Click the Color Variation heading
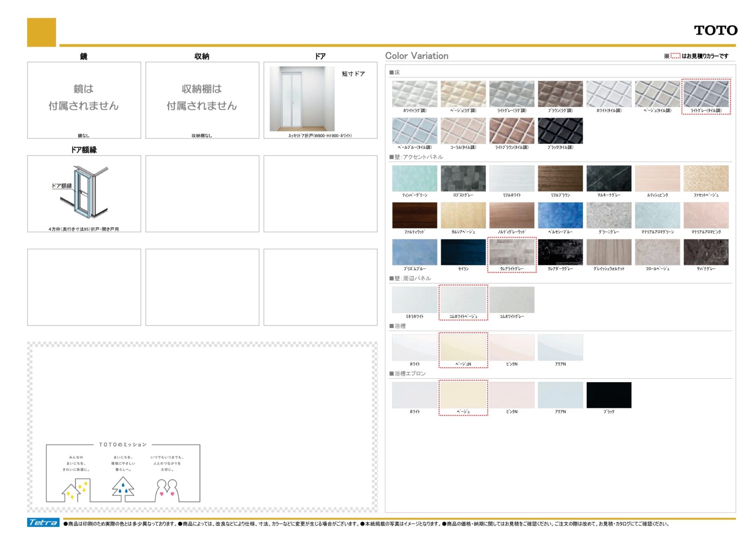The height and width of the screenshot is (534, 756). [x=416, y=56]
